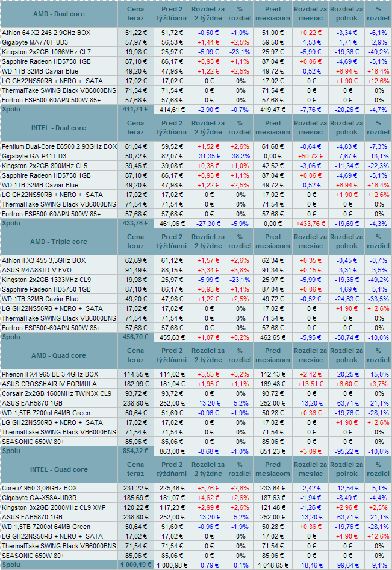Click 'Corsair 2x2GB 1600MHz TWIN3X CL9' product name
392x570 pixels.
pyautogui.click(x=57, y=393)
